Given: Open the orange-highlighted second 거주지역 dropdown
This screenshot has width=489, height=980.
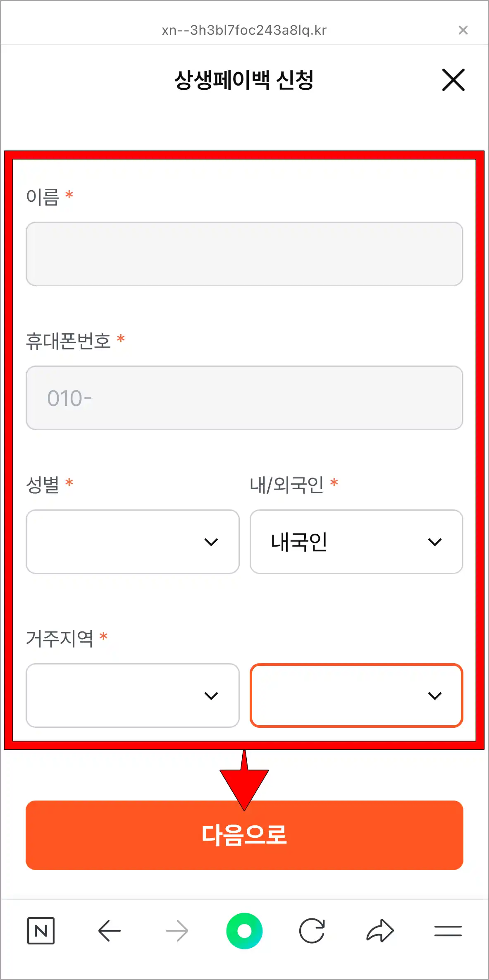Looking at the screenshot, I should point(355,696).
